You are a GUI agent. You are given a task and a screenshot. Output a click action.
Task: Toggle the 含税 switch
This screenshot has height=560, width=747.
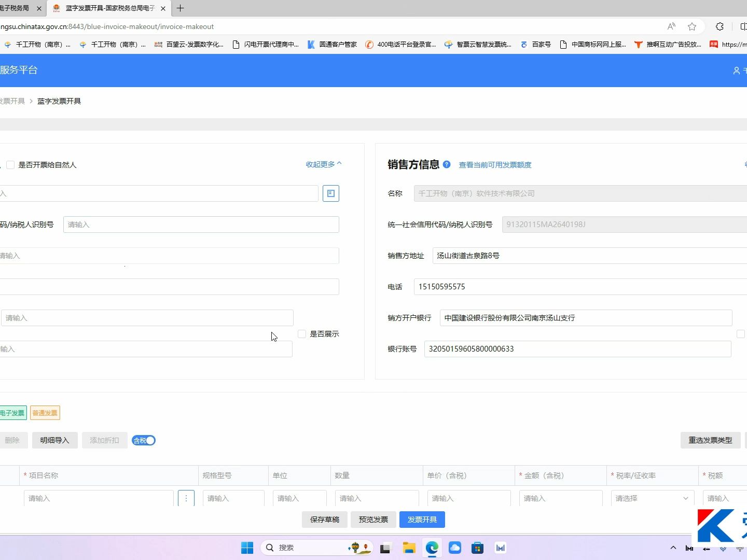(144, 440)
